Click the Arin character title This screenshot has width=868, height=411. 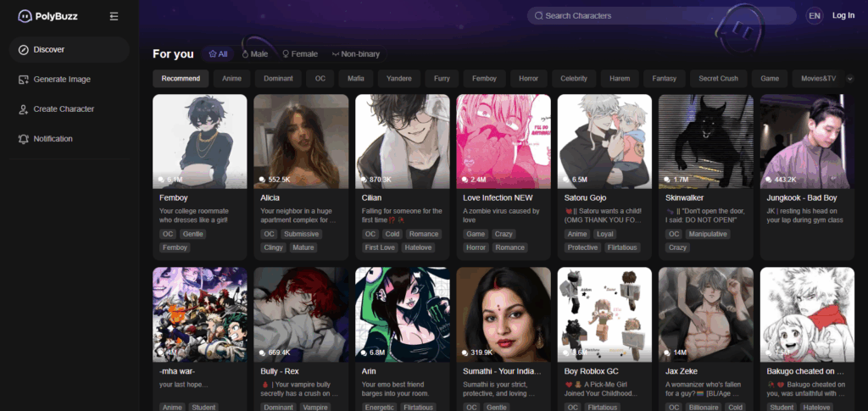pyautogui.click(x=369, y=371)
